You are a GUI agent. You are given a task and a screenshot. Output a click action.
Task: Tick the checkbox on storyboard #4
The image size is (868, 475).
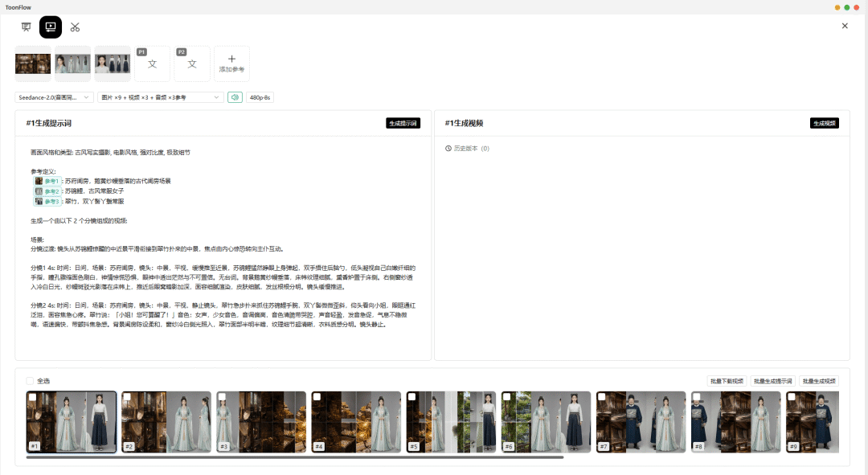[317, 397]
